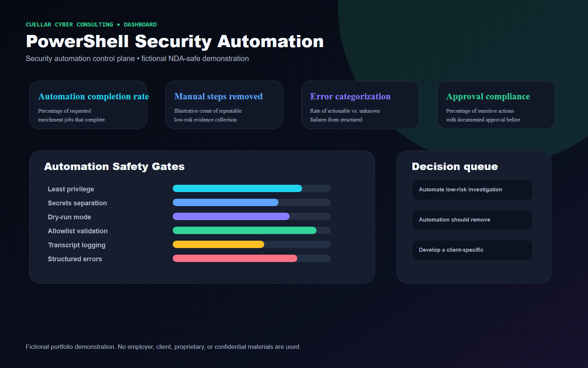Click the 'Decision queue' heading
Screen dimensions: 588x368
(x=455, y=167)
